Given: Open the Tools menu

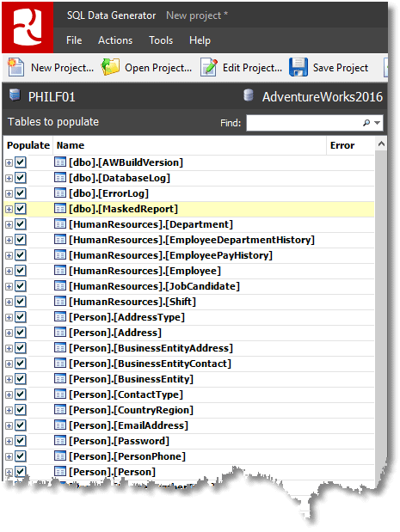Looking at the screenshot, I should point(161,40).
